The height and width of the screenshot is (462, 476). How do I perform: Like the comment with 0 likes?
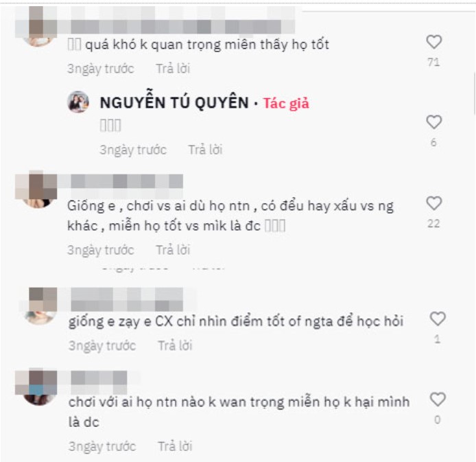438,399
